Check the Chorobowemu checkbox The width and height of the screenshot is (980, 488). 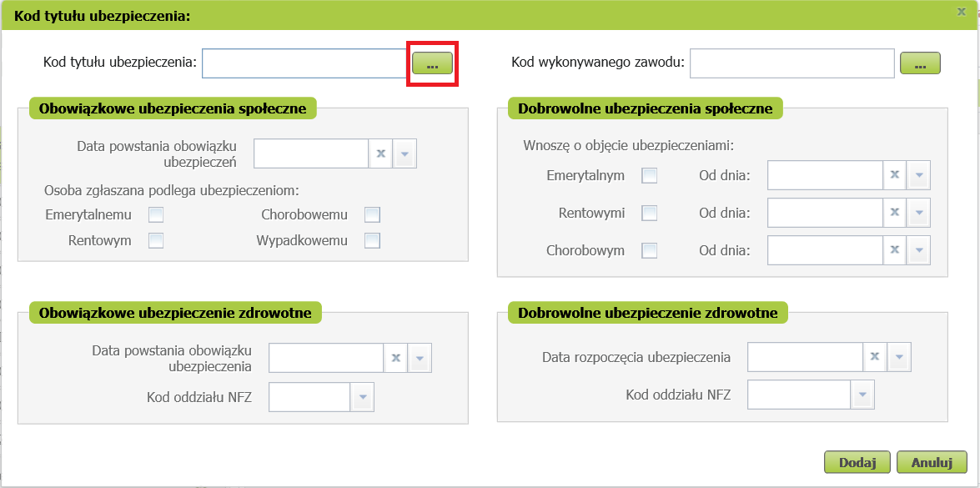click(373, 215)
